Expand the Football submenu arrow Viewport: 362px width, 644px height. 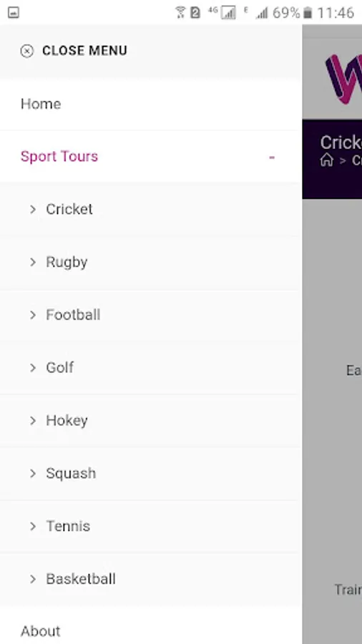(33, 315)
